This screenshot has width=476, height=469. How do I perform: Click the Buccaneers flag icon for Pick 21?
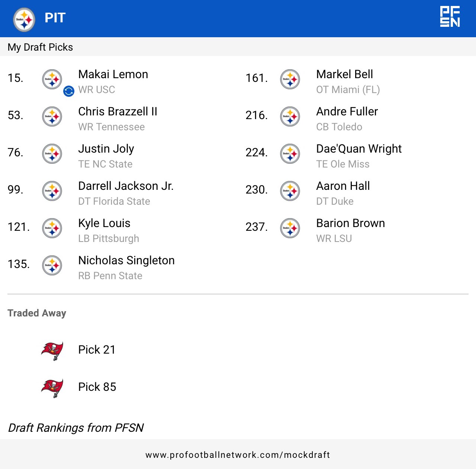click(52, 351)
